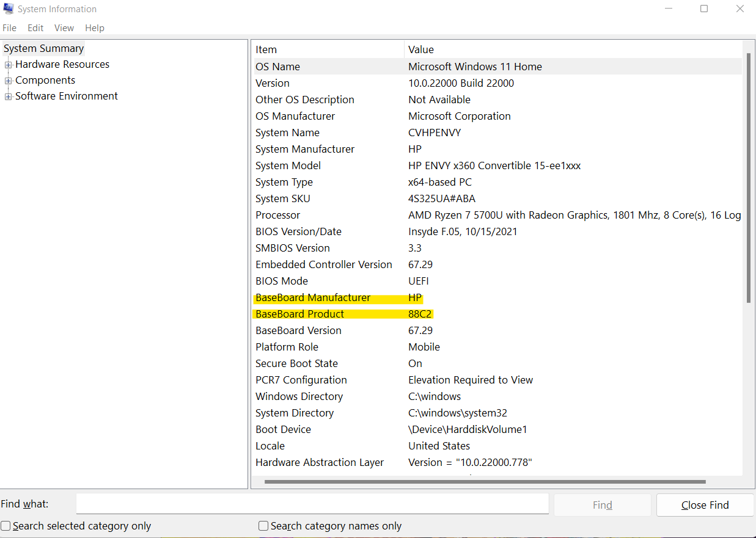Open the View menu
The width and height of the screenshot is (756, 538).
tap(64, 28)
